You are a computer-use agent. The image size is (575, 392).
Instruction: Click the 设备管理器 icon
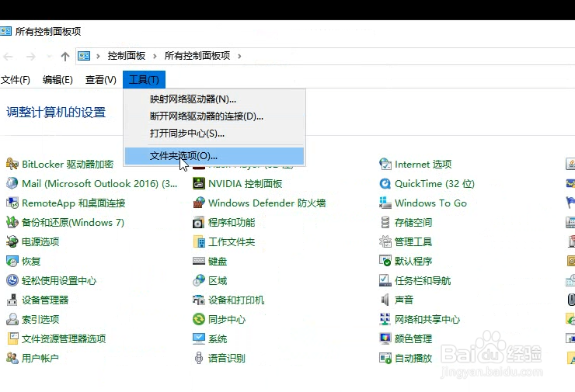coord(12,300)
